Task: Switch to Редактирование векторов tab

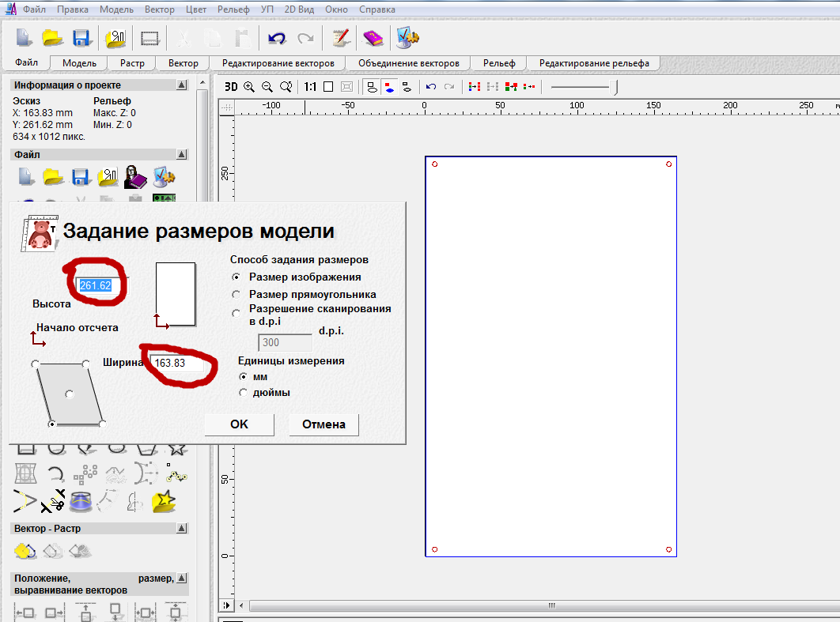Action: (278, 63)
